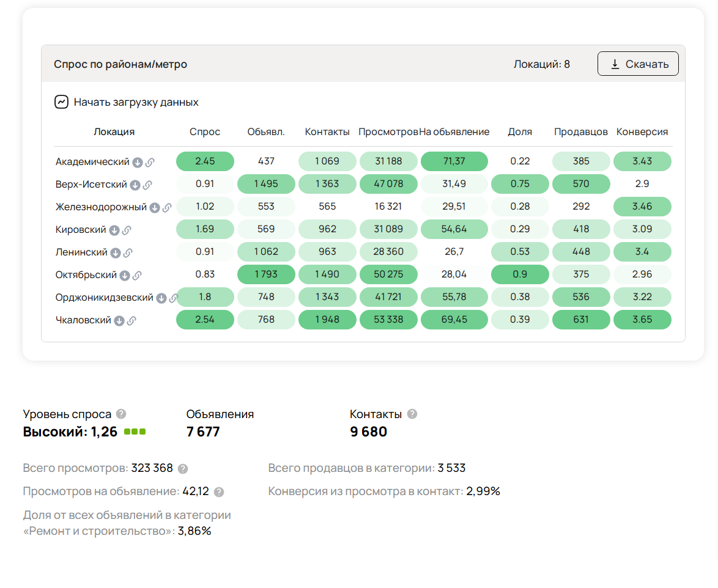The height and width of the screenshot is (588, 718).
Task: Click the link icon next to Кировский
Action: pos(127,230)
